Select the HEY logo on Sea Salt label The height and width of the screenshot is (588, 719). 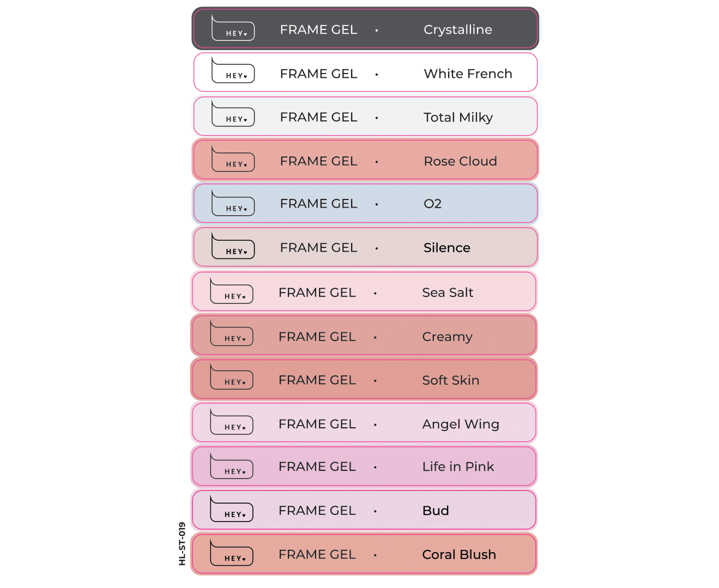pyautogui.click(x=231, y=292)
